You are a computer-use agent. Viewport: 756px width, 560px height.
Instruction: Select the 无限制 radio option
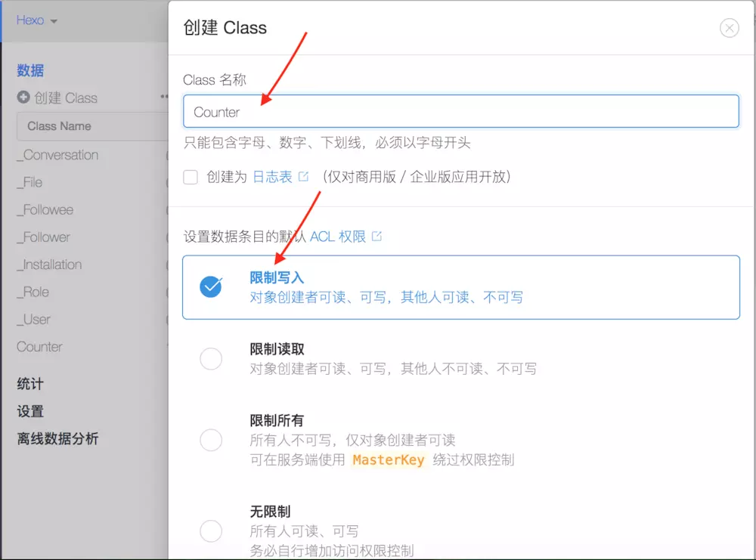coord(211,531)
